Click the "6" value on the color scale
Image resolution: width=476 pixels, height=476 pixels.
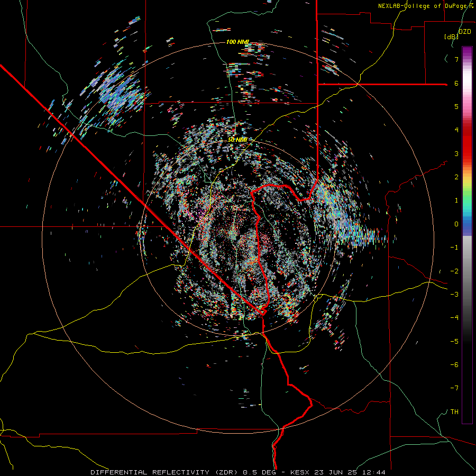pyautogui.click(x=456, y=83)
